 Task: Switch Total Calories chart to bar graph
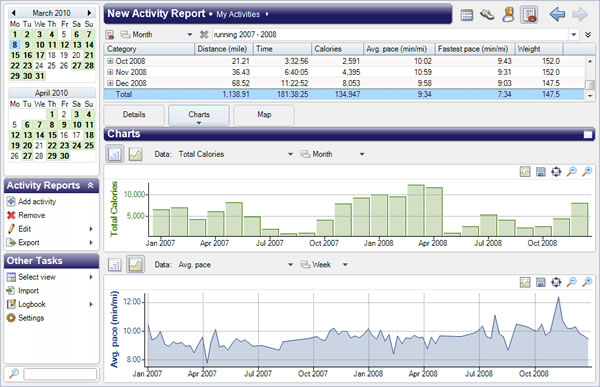coord(114,154)
